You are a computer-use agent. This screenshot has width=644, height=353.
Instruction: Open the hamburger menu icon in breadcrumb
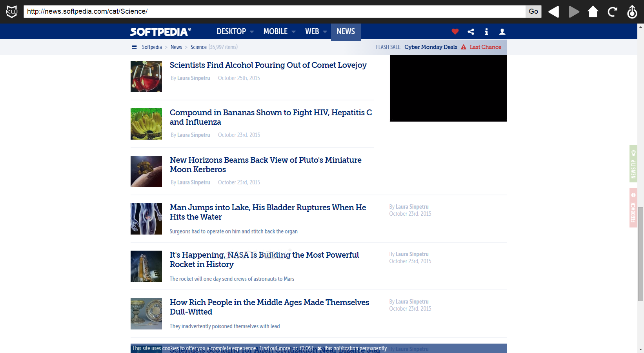134,47
